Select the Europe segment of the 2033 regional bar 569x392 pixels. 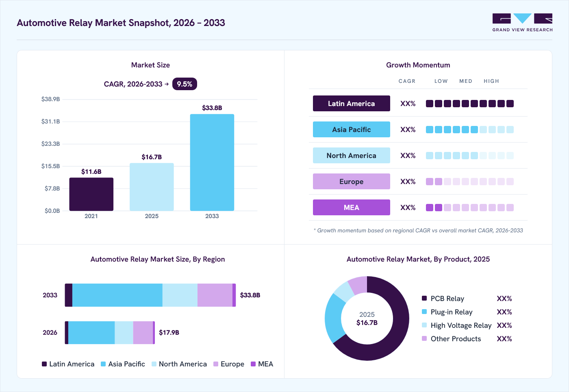point(215,295)
